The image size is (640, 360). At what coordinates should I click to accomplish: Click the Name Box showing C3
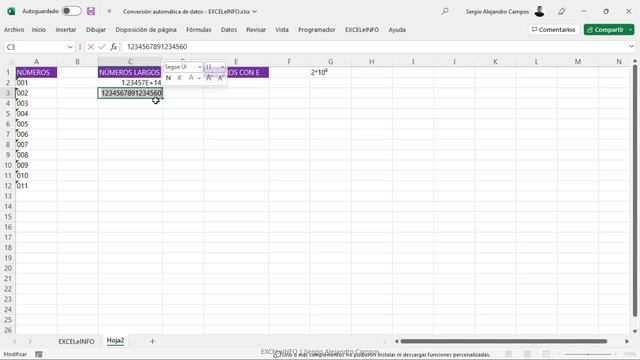(x=35, y=47)
